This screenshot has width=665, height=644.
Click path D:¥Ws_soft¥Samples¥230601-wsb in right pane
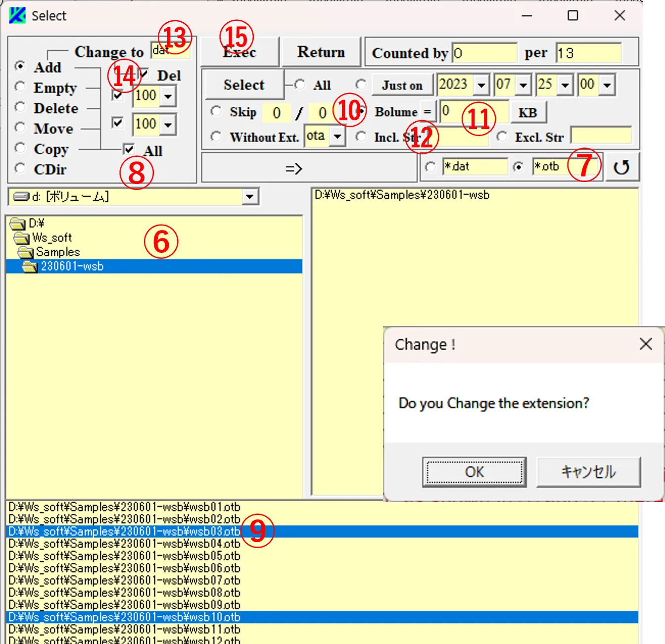click(x=402, y=195)
